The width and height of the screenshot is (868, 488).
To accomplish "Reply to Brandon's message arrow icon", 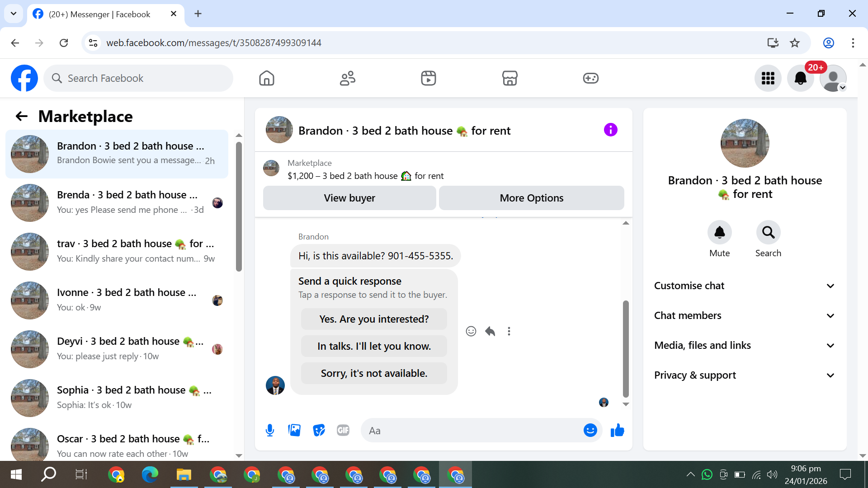I will tap(490, 331).
